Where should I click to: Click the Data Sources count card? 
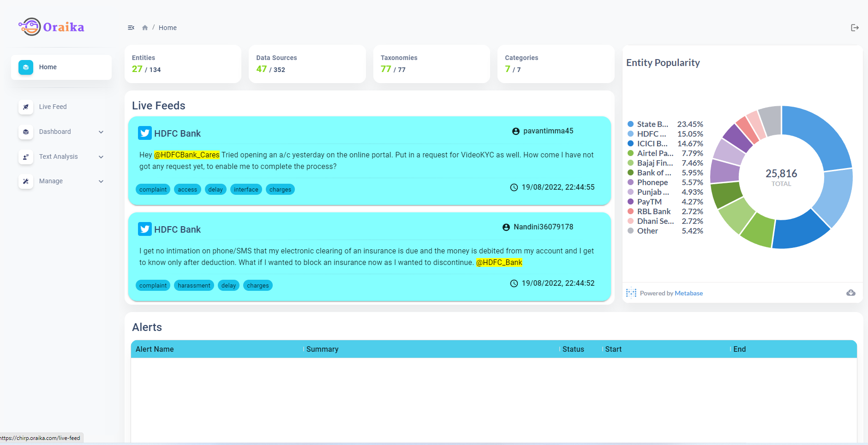click(307, 64)
